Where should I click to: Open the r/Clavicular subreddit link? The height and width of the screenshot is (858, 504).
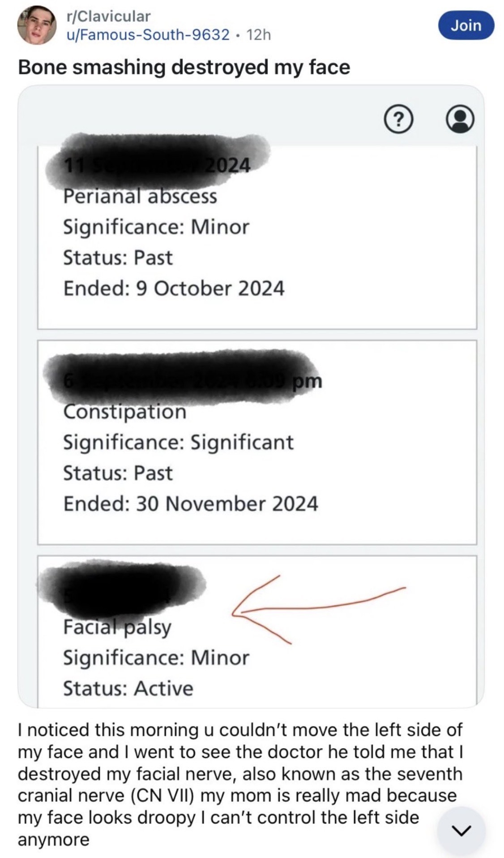coord(108,16)
